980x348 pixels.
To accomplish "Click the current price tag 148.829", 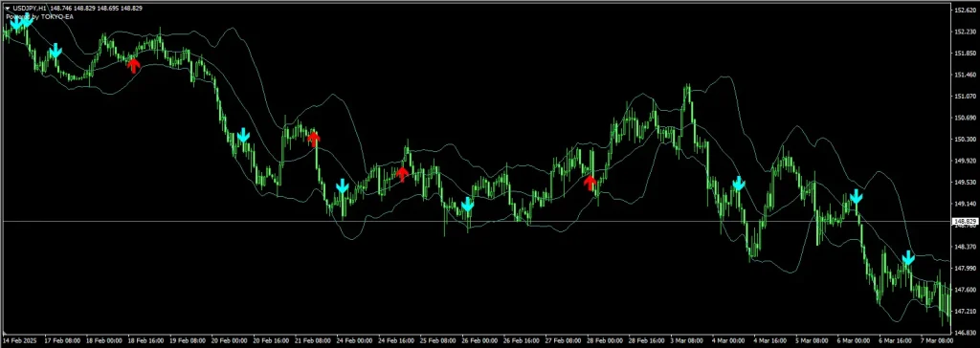I will point(965,222).
